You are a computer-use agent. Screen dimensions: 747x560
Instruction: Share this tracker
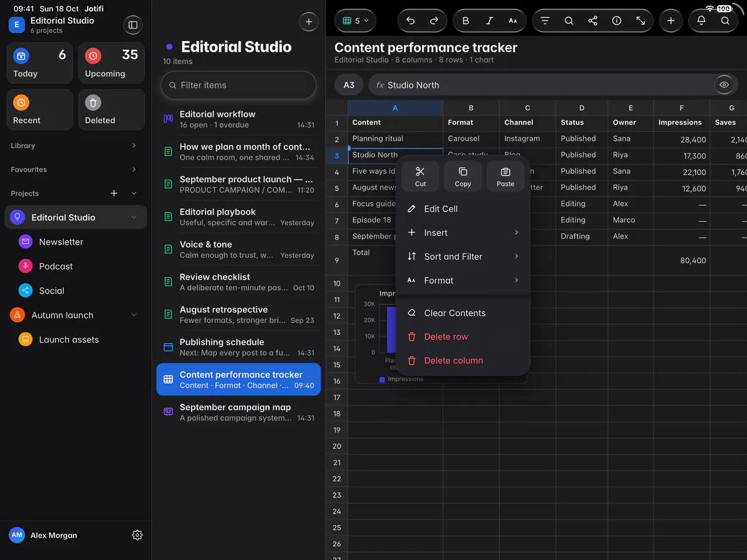pos(593,21)
